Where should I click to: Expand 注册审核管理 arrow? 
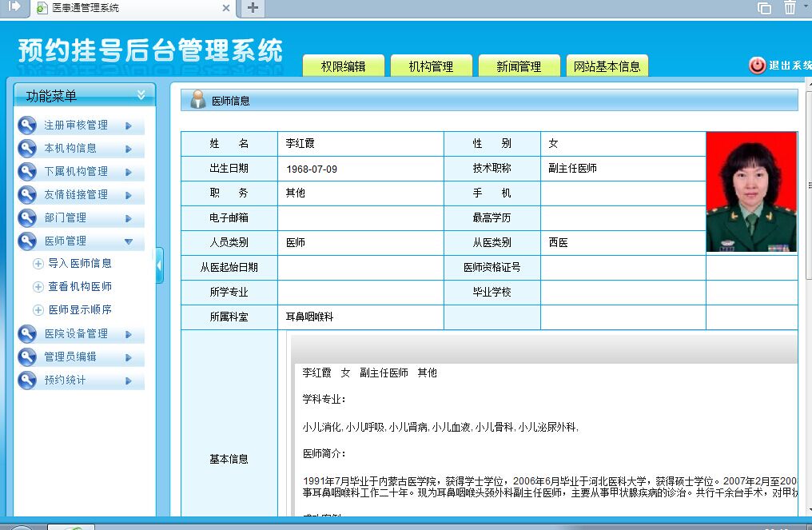coord(129,126)
